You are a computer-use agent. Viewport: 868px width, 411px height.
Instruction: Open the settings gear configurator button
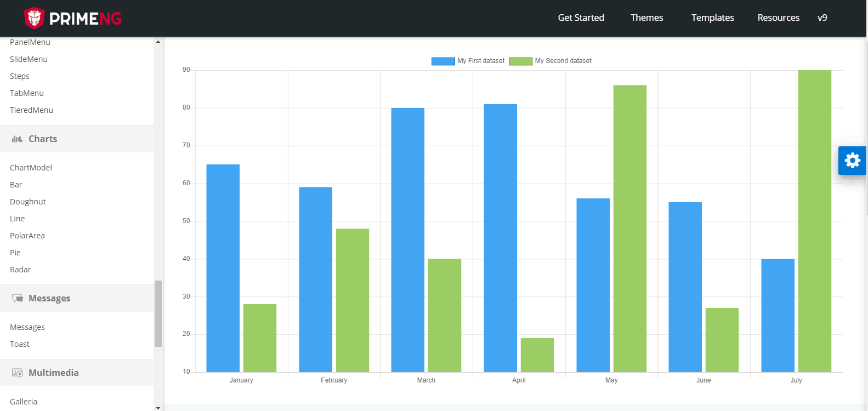[x=853, y=161]
